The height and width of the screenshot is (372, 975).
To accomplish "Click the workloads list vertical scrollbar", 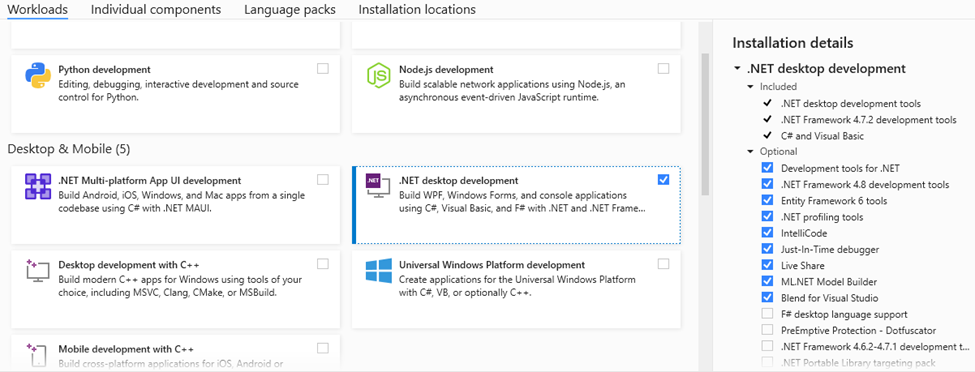I will click(705, 124).
